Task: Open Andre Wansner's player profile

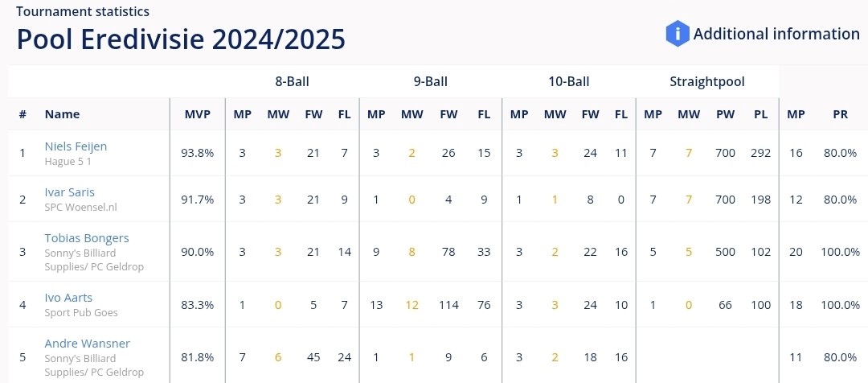Action: [x=88, y=344]
